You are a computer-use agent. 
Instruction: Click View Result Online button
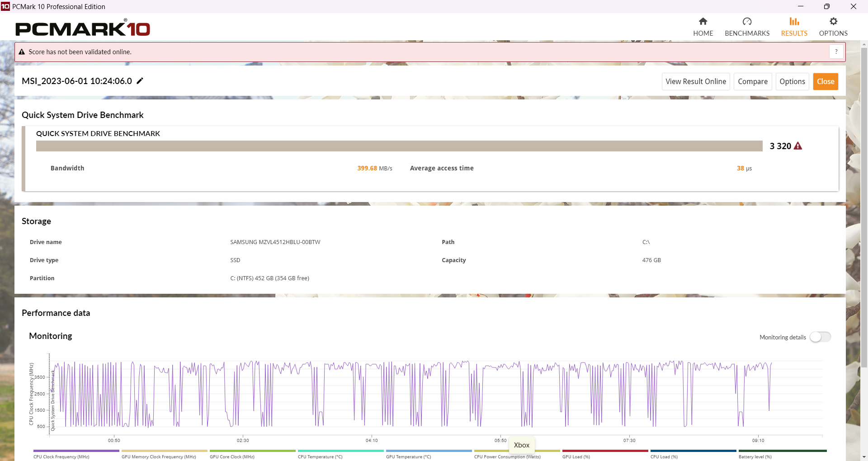point(696,82)
